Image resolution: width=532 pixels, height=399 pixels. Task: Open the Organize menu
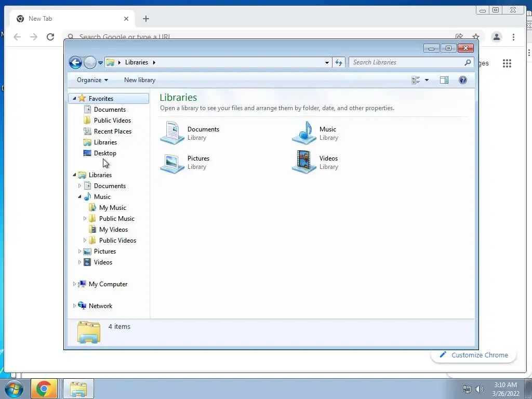point(92,80)
